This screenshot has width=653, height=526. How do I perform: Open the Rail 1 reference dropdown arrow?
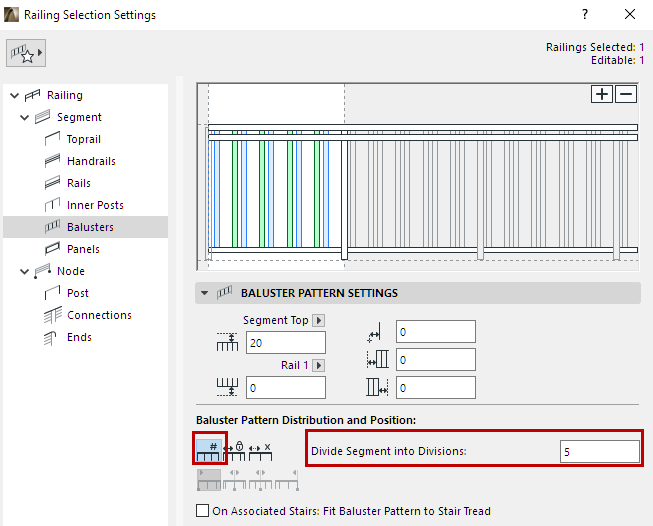(x=319, y=365)
